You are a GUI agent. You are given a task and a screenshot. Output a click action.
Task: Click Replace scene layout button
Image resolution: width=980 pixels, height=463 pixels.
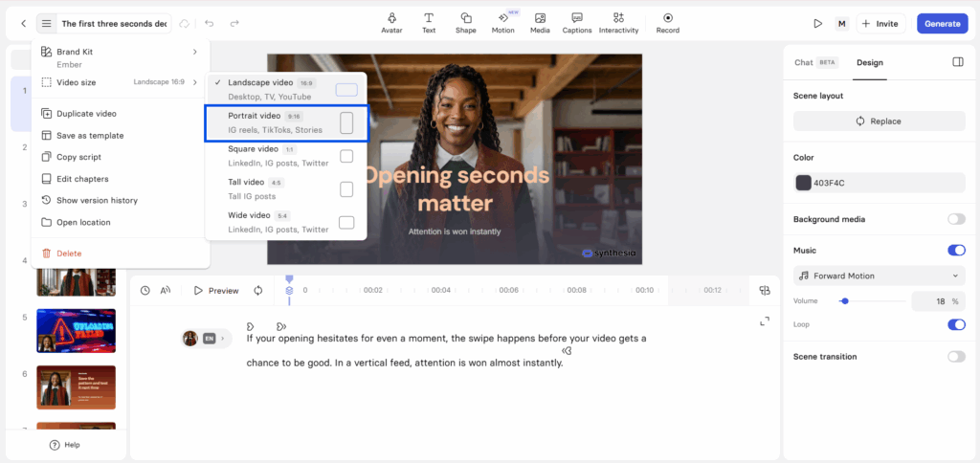point(879,121)
